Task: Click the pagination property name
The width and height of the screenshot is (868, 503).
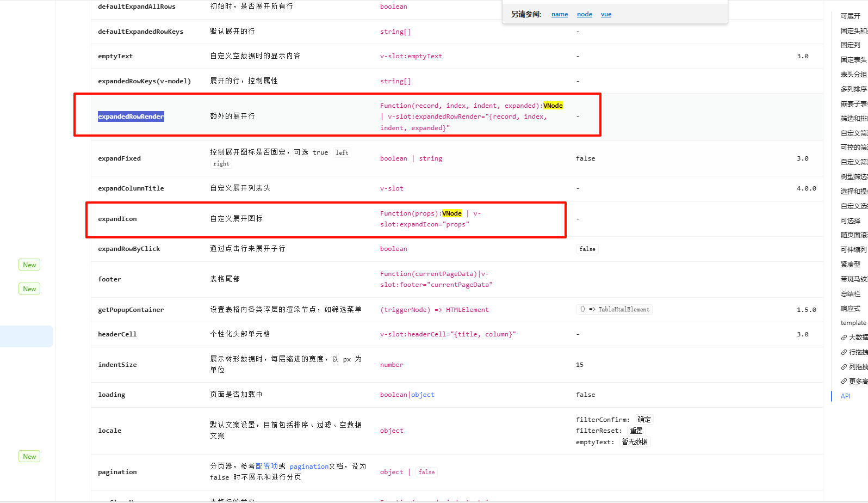Action: point(117,472)
